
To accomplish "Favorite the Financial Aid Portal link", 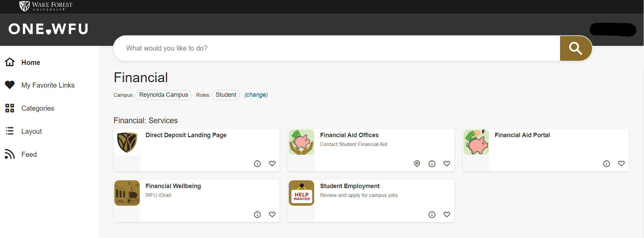I will point(621,164).
